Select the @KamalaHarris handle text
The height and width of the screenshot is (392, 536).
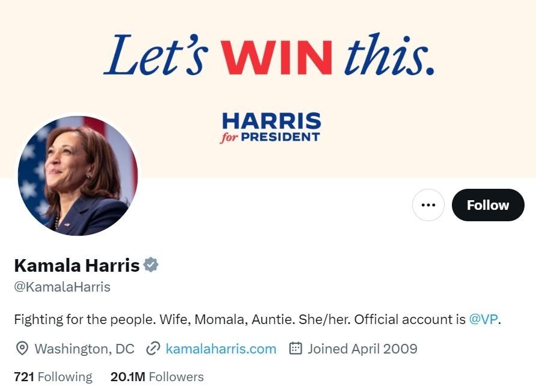[x=62, y=287]
